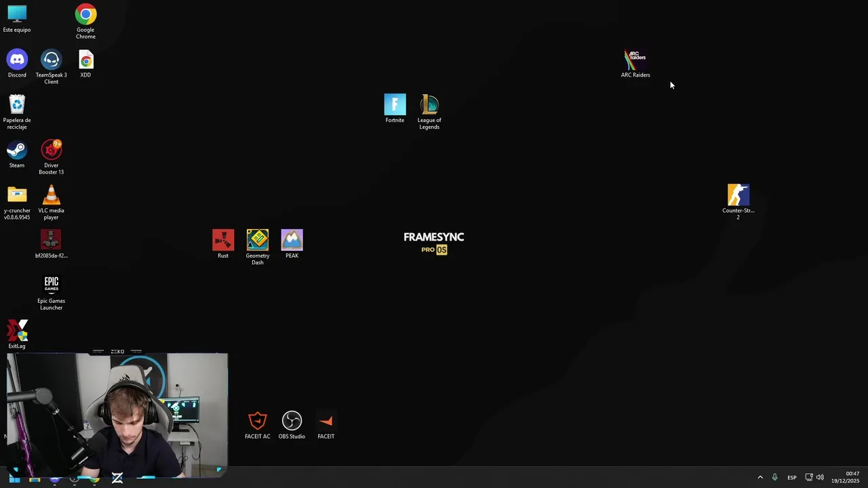
Task: Launch League of Legends shortcut
Action: pyautogui.click(x=429, y=112)
